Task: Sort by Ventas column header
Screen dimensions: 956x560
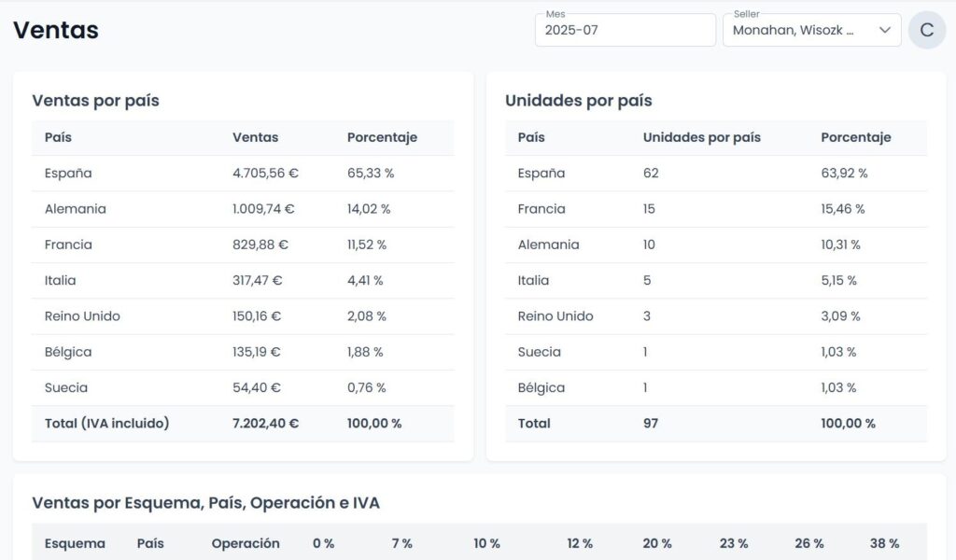Action: tap(255, 137)
